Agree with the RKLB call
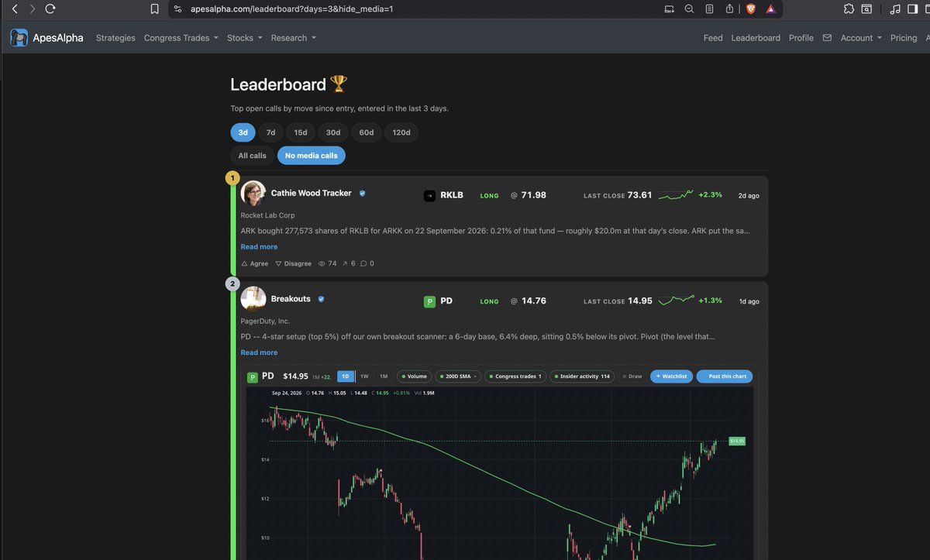930x560 pixels. pyautogui.click(x=255, y=263)
